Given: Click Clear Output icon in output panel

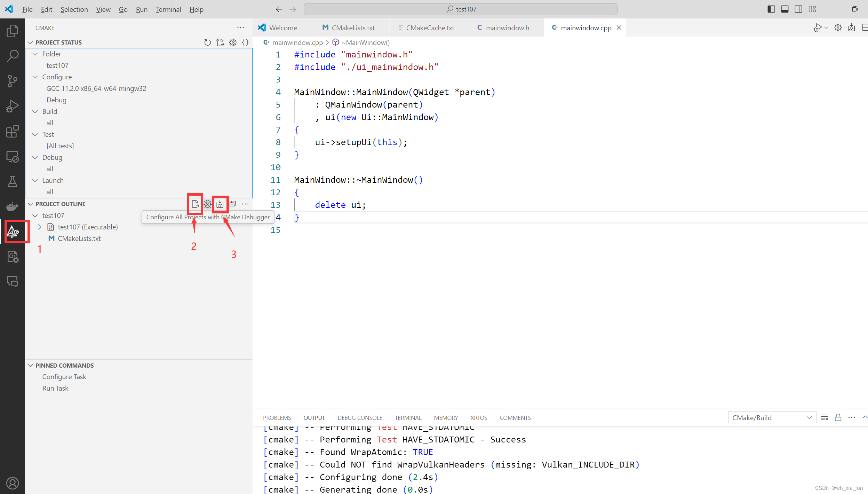Looking at the screenshot, I should point(825,417).
